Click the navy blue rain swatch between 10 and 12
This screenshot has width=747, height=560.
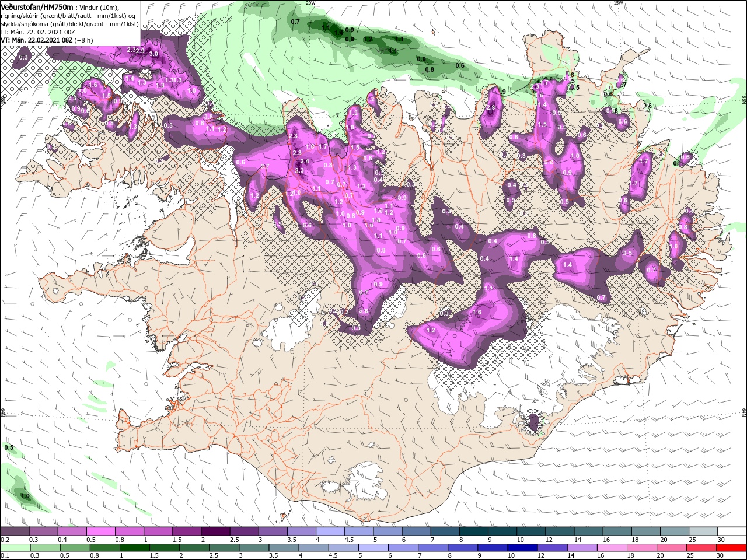click(x=522, y=548)
